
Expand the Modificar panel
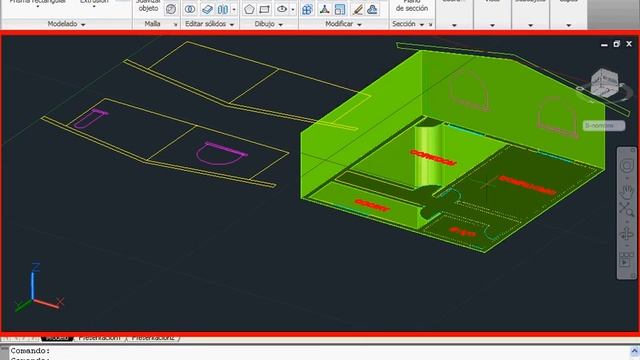pyautogui.click(x=343, y=24)
